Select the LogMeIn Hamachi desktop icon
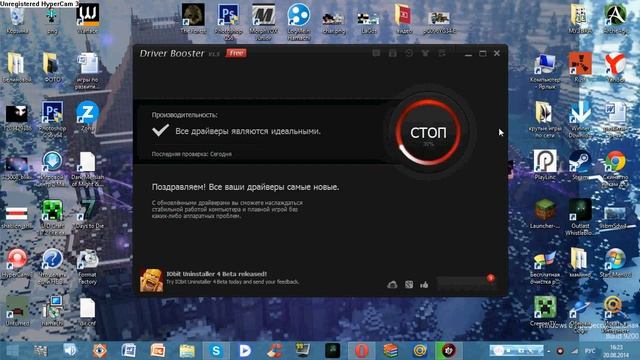 click(299, 21)
